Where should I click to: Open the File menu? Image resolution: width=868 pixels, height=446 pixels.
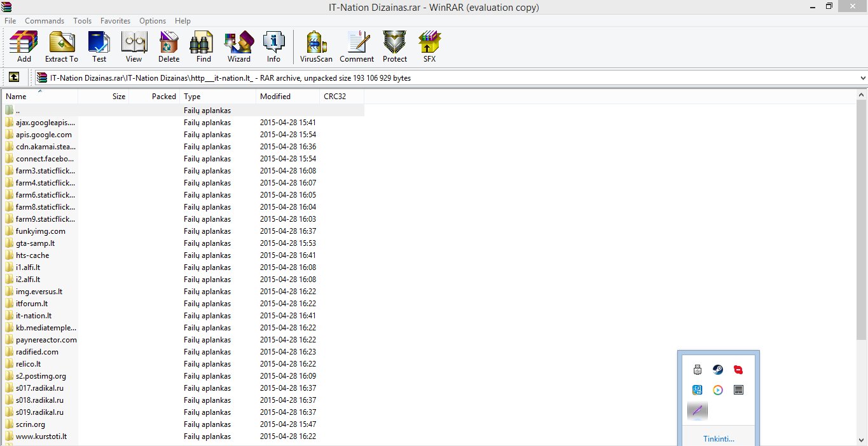(10, 21)
